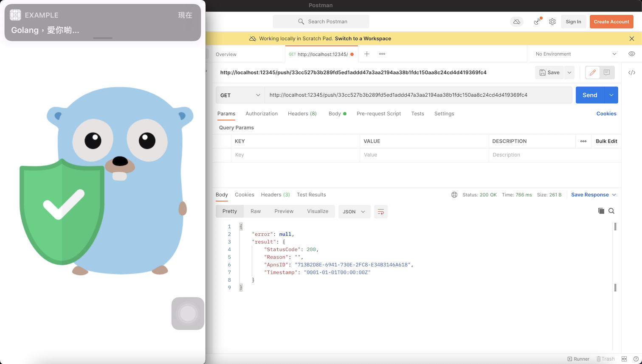Screen dimensions: 642x364
Task: Open query params column options ellipsis
Action: (x=583, y=141)
